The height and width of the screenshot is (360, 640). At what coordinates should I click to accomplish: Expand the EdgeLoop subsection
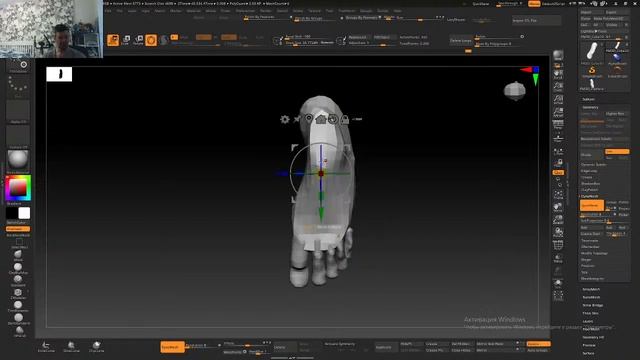tap(589, 171)
